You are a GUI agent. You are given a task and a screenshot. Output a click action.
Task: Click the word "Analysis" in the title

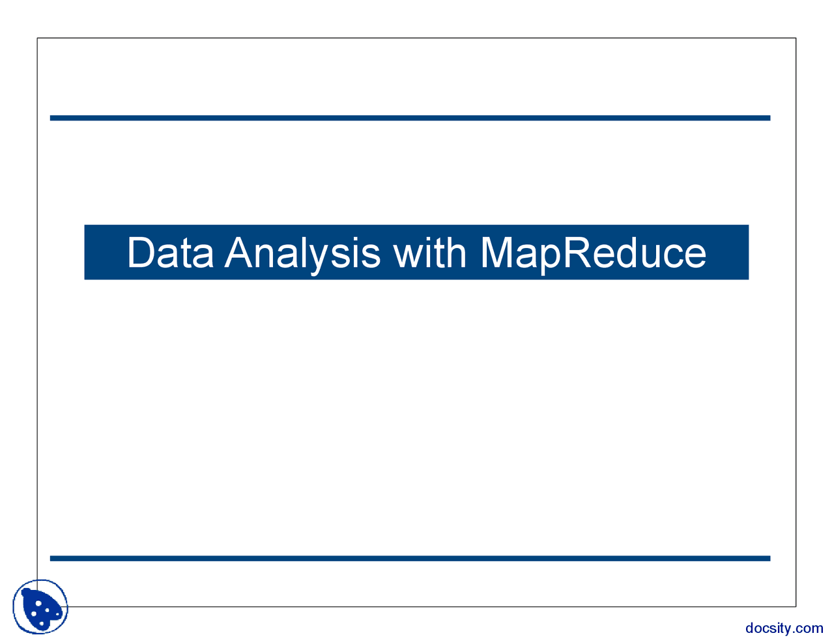(x=302, y=253)
